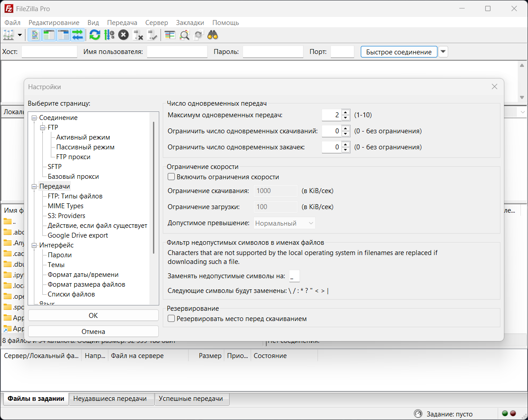Open the Сервер menu
The width and height of the screenshot is (528, 420).
point(157,23)
